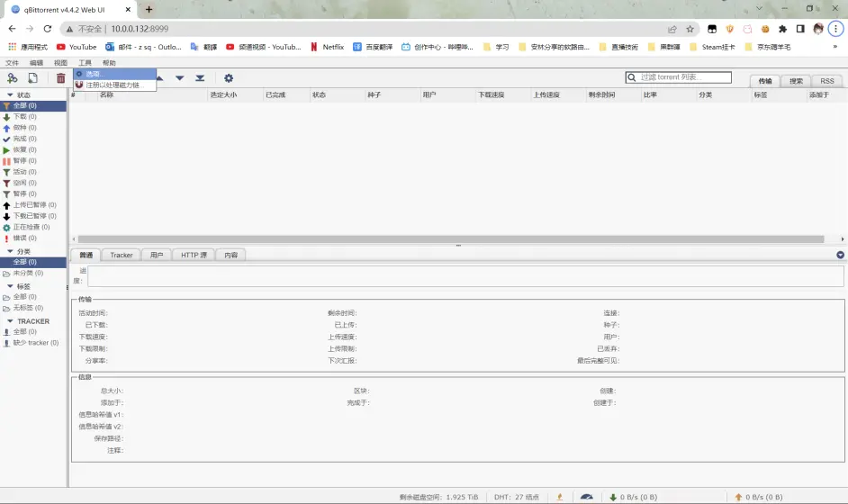
Task: Choose 注册以处理磁力链 magnet entry in menu
Action: pos(115,85)
